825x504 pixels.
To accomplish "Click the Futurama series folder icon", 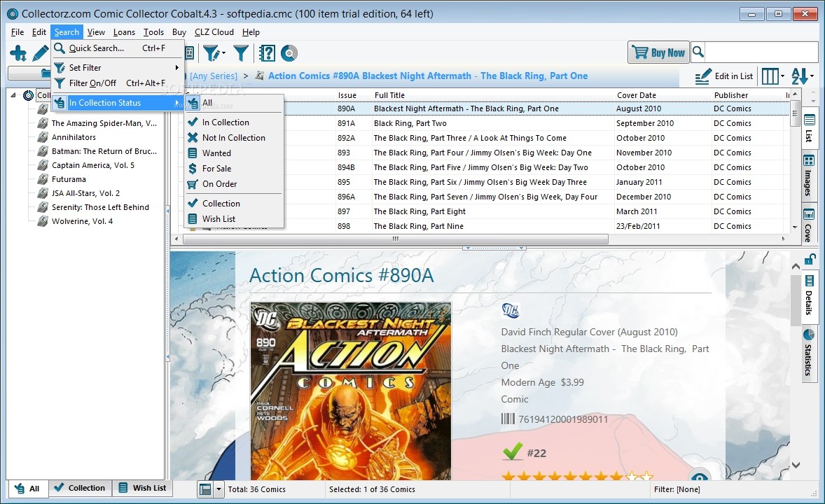I will 43,179.
